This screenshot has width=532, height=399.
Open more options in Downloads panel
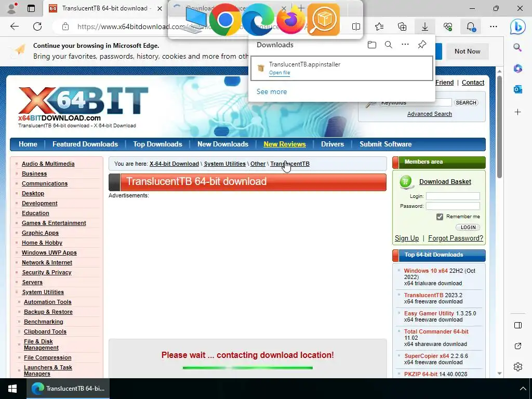[405, 45]
